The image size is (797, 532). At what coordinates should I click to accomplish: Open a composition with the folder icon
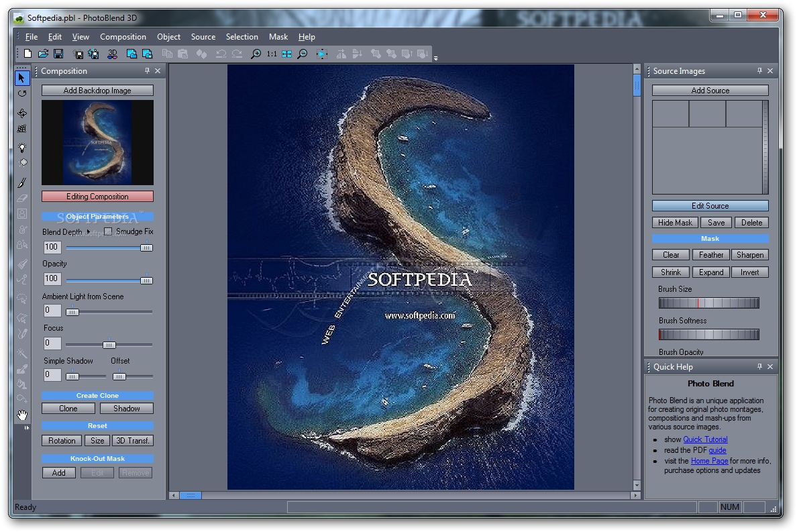pos(43,54)
